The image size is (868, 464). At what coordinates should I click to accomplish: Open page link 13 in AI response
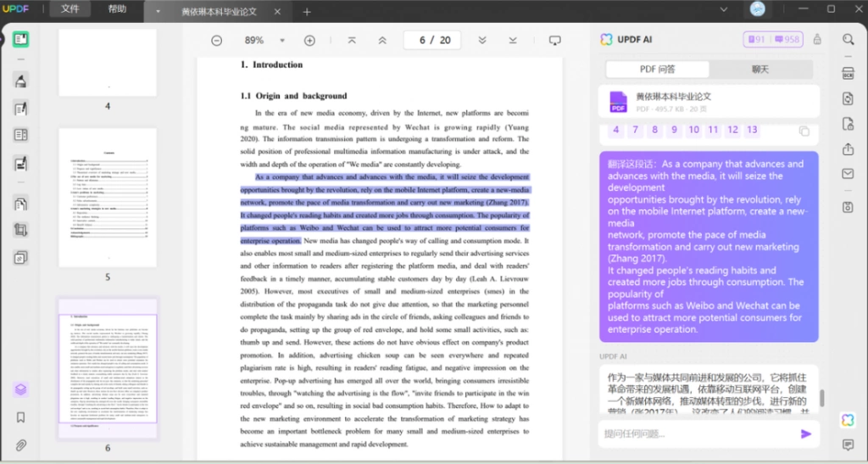(x=752, y=130)
